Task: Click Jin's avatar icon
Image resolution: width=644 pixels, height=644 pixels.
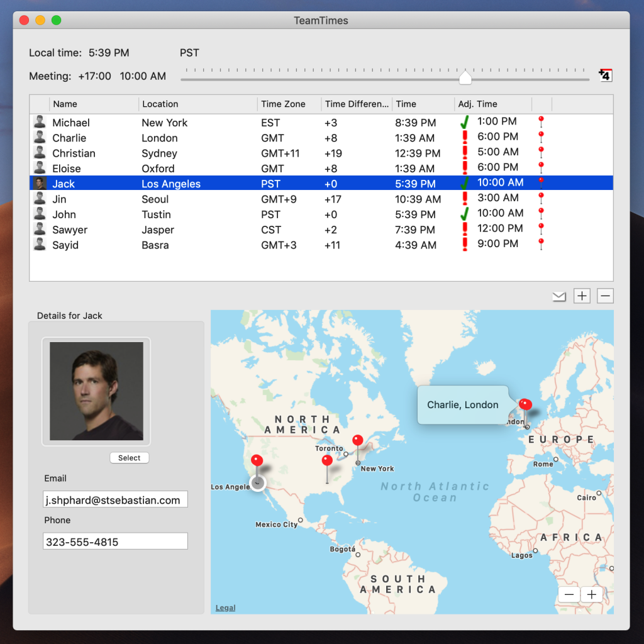Action: click(40, 198)
